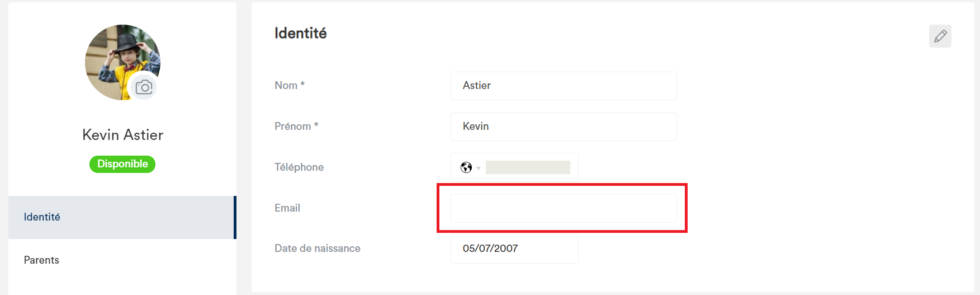
Task: Click the Kevin Astier name heading
Action: [x=122, y=135]
